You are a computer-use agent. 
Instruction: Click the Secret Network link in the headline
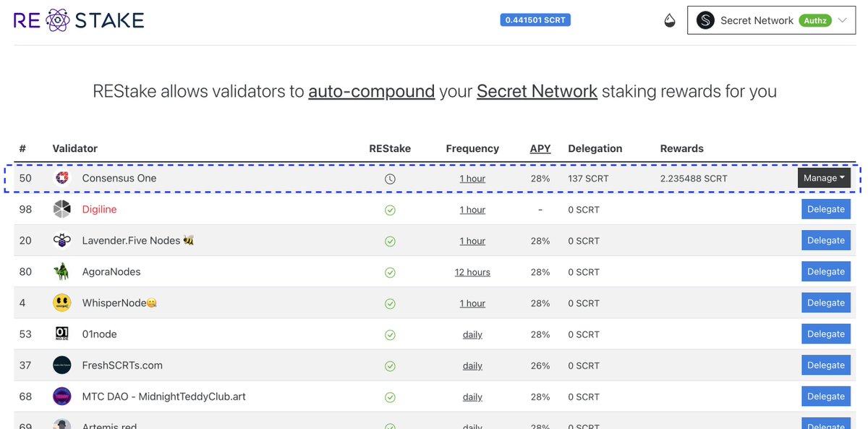point(537,92)
